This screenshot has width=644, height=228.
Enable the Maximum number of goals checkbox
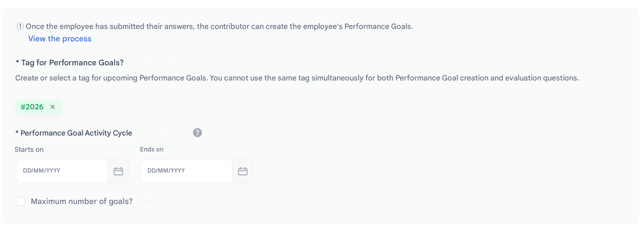point(21,202)
